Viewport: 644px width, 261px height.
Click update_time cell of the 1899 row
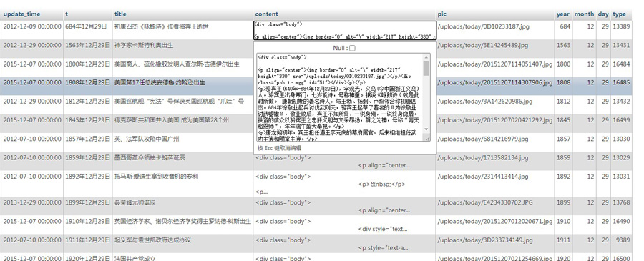point(32,202)
